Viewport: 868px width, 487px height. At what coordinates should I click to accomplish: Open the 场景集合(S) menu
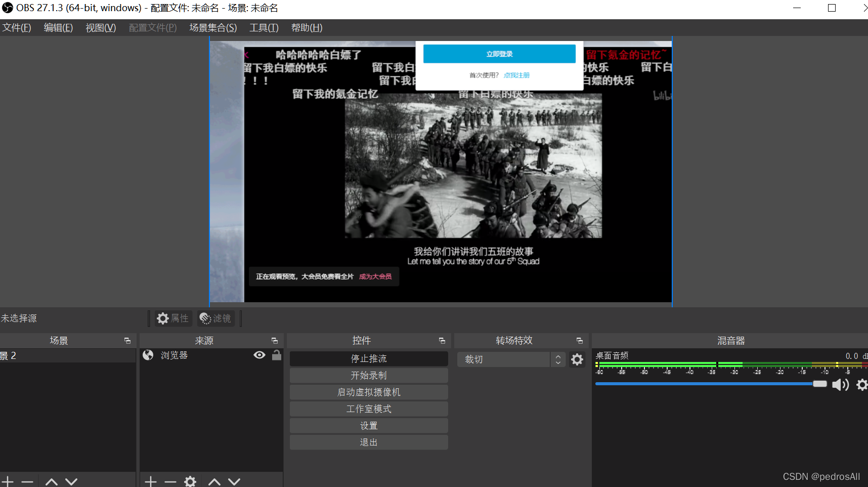213,28
